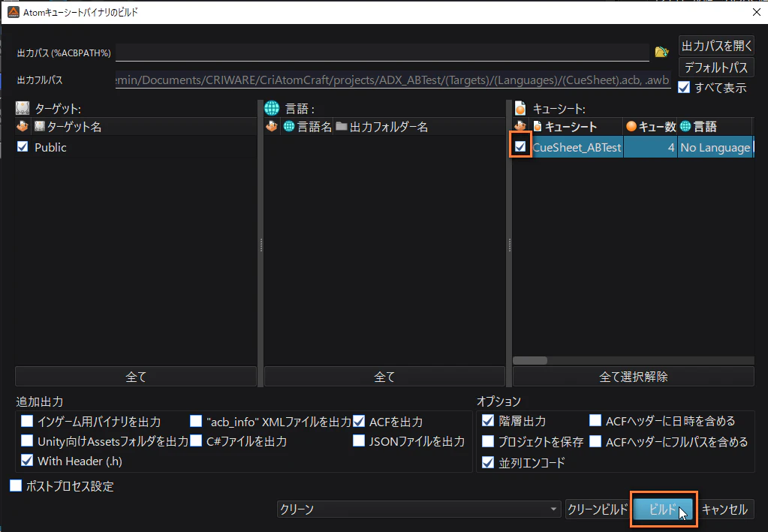Enable ACFヘッダーにフルパスを含める checkbox

595,441
